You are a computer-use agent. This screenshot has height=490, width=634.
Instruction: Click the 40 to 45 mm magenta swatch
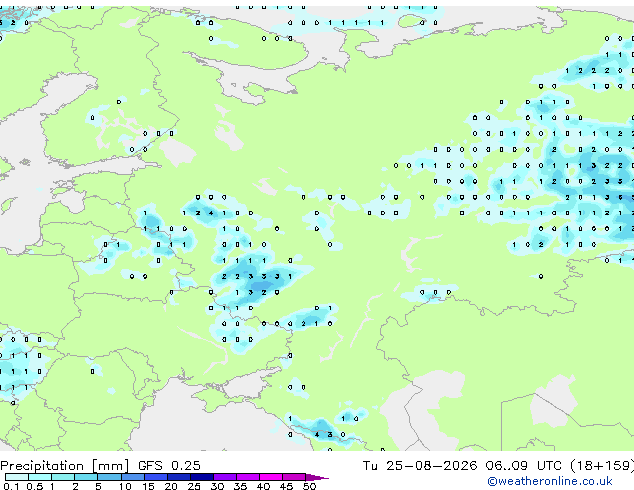[x=271, y=477]
